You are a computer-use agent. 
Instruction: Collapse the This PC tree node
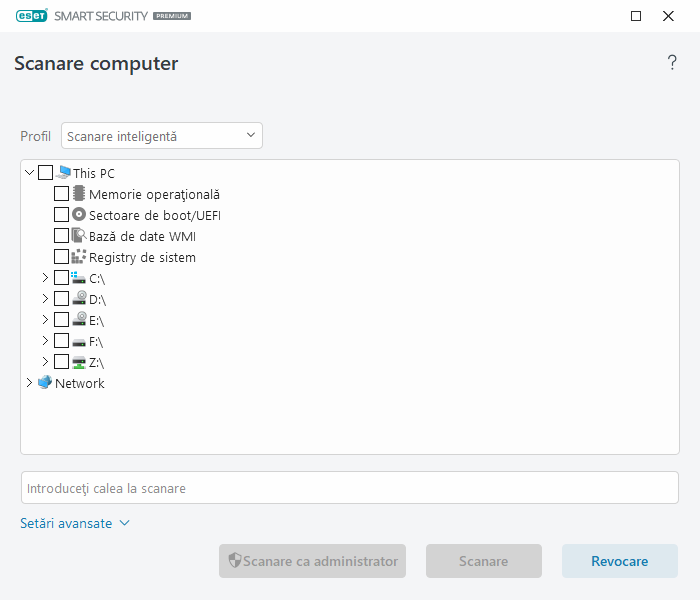click(29, 173)
